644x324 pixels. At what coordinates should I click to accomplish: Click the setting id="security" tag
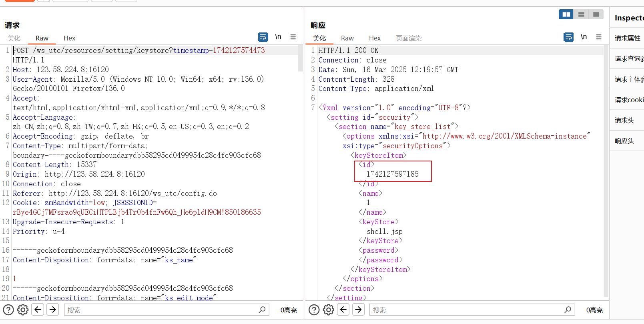[373, 117]
